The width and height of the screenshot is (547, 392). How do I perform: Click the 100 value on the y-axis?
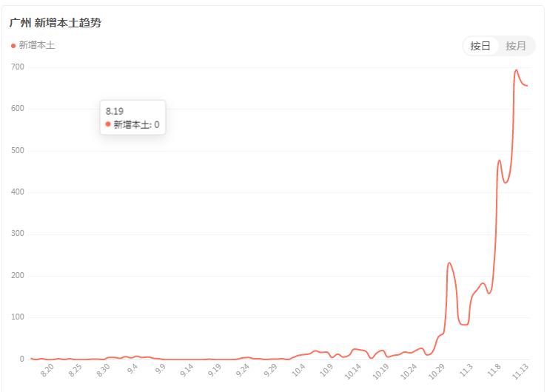pyautogui.click(x=18, y=318)
